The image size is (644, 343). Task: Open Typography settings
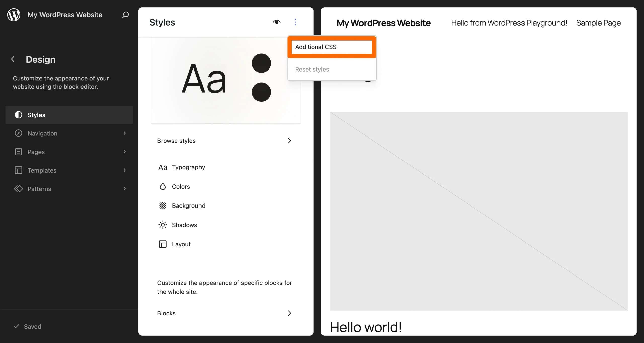click(226, 167)
